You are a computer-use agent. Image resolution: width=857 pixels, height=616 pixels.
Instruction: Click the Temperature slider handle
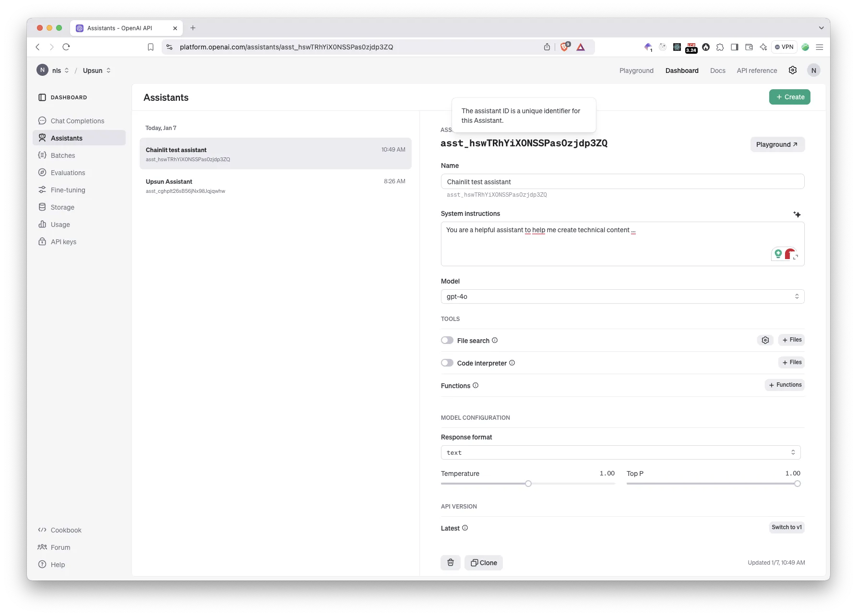tap(528, 484)
